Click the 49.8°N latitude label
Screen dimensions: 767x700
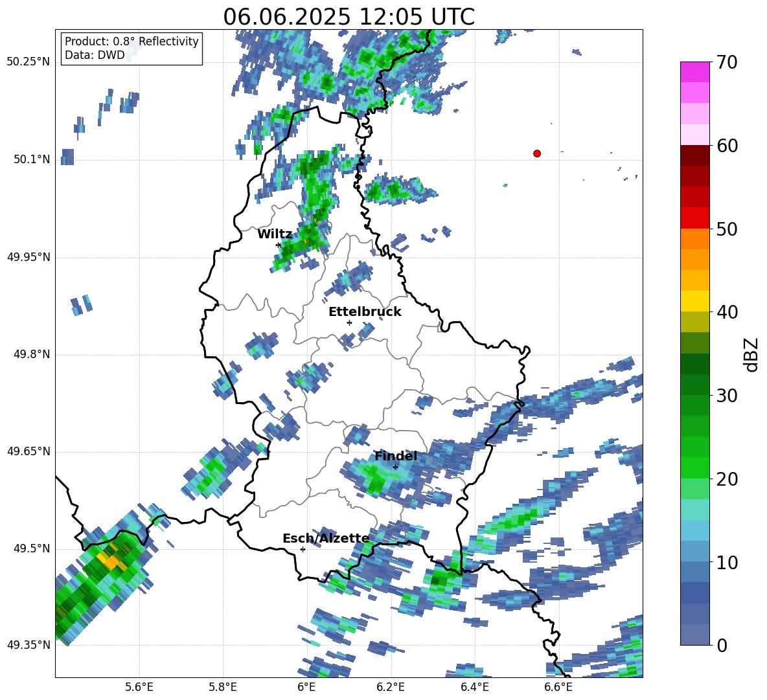(32, 354)
